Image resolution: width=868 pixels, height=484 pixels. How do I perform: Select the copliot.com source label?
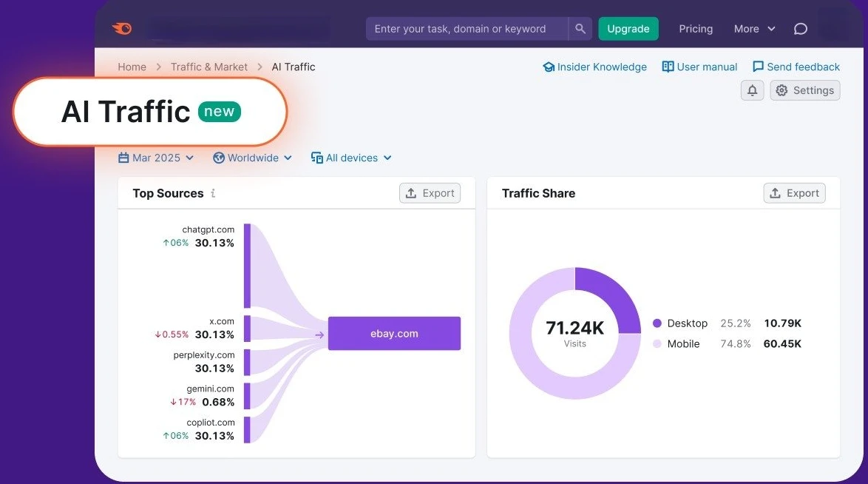coord(211,423)
